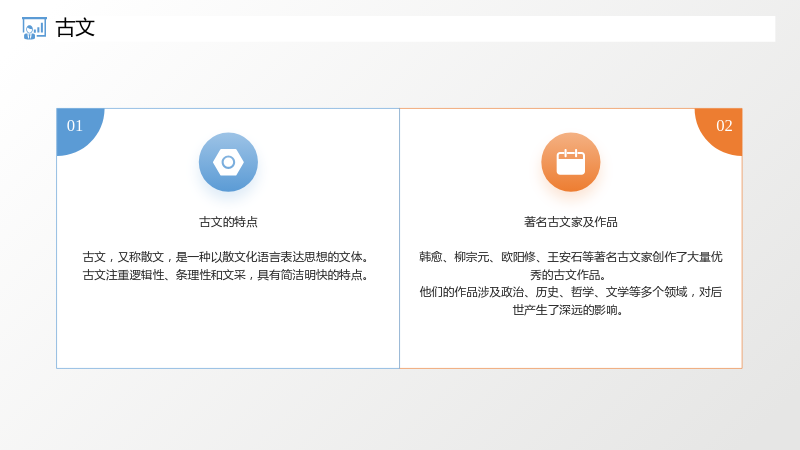Image resolution: width=800 pixels, height=450 pixels.
Task: Select the line starting 古文，又称散文
Action: click(226, 257)
